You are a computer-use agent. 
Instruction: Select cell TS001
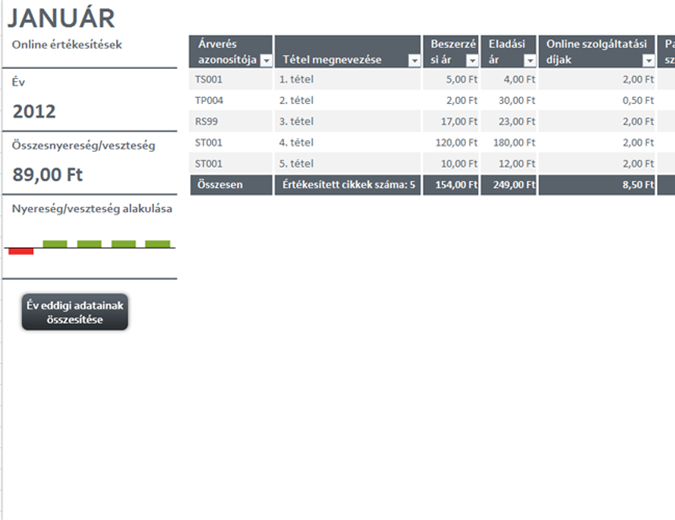(x=231, y=80)
